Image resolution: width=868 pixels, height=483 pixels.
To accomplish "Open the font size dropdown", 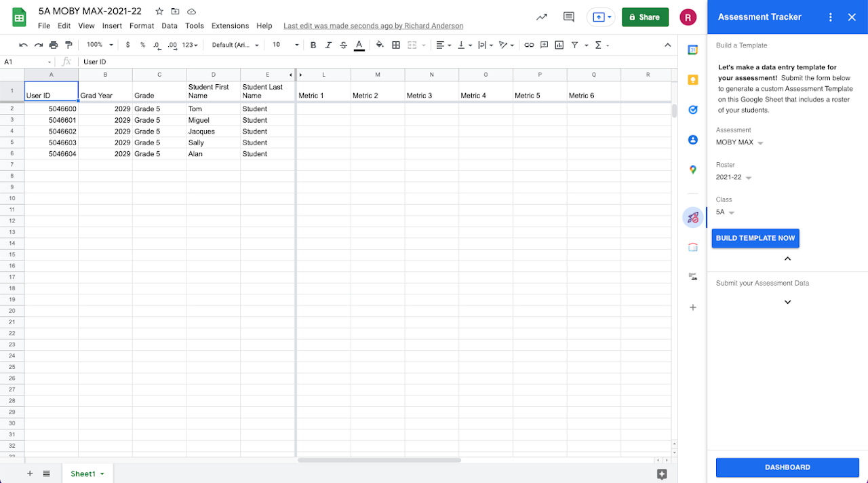I will click(285, 45).
